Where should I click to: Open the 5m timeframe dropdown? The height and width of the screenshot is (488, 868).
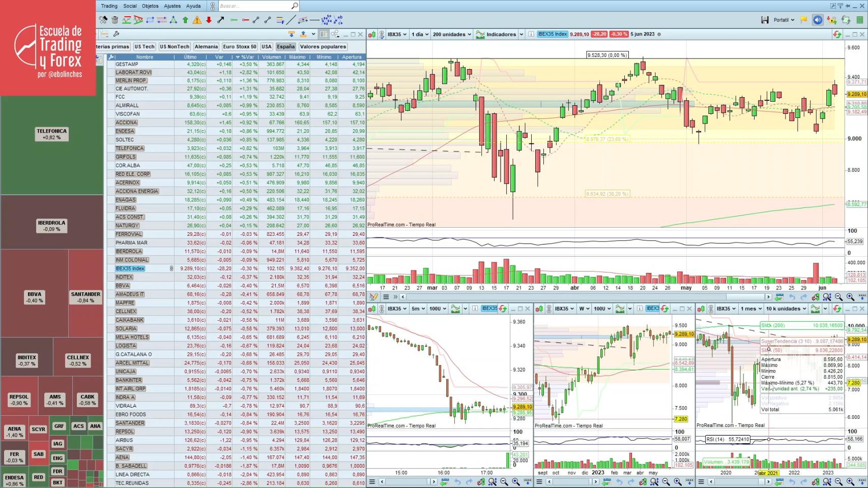pyautogui.click(x=418, y=309)
